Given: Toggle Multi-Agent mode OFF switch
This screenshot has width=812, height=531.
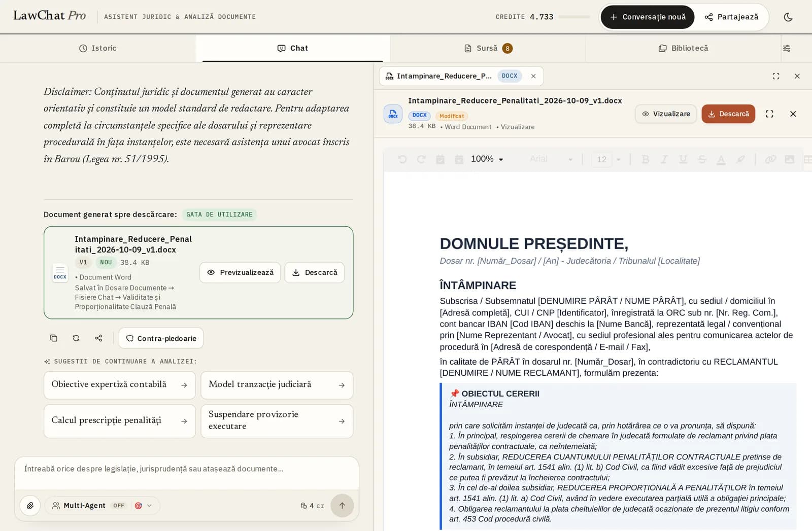Looking at the screenshot, I should (119, 506).
